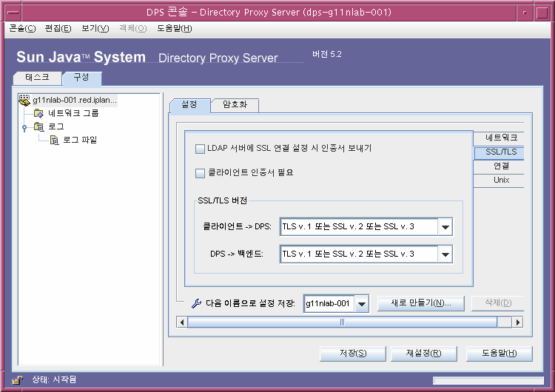555x392 pixels.
Task: Open the window menu button in title bar
Action: tap(13, 13)
